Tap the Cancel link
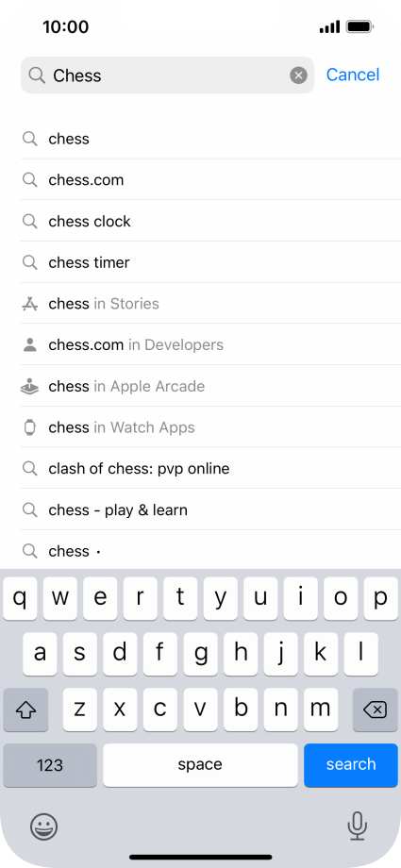The image size is (401, 868). tap(353, 75)
